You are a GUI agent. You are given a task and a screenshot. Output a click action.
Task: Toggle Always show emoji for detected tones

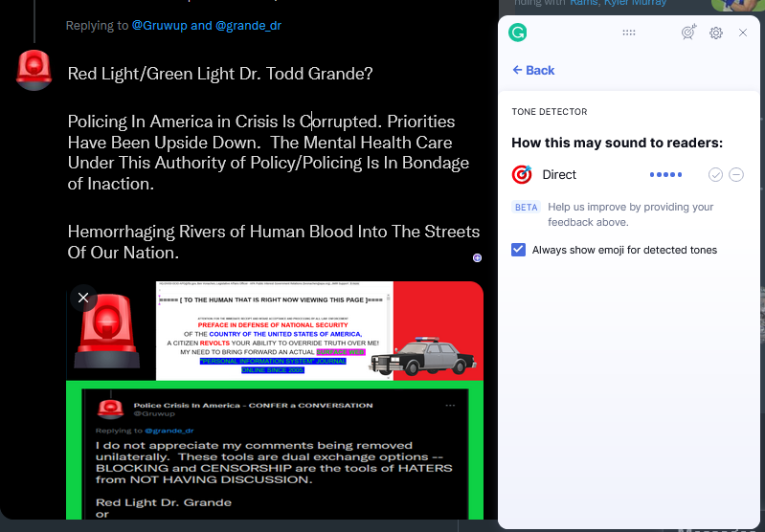tap(518, 250)
